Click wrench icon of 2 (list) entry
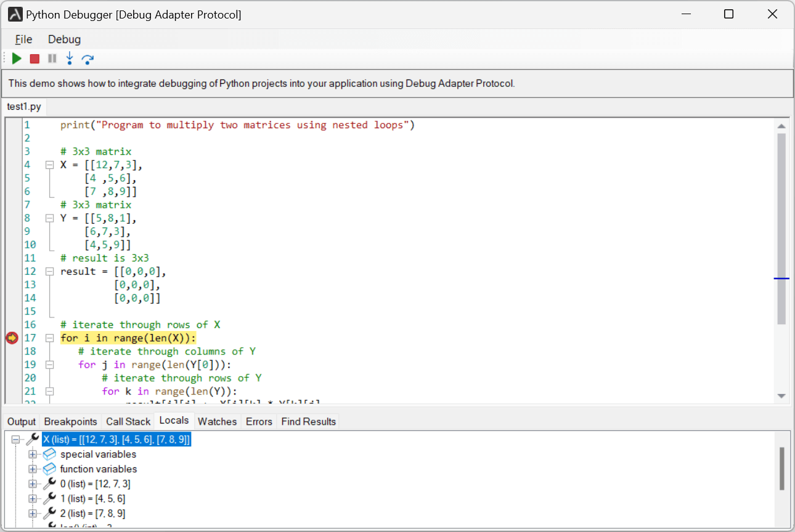 point(50,514)
